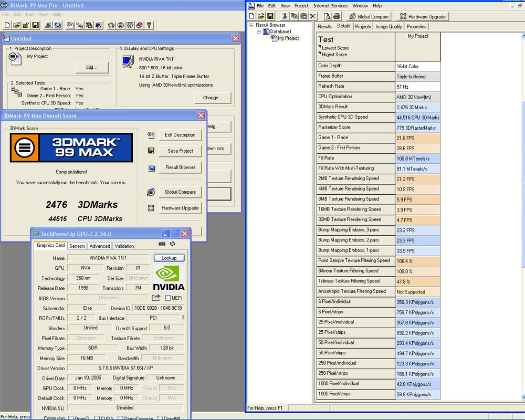Open the Sensors tab in GPU-Z
Screen dimensions: 525x420
pos(77,246)
